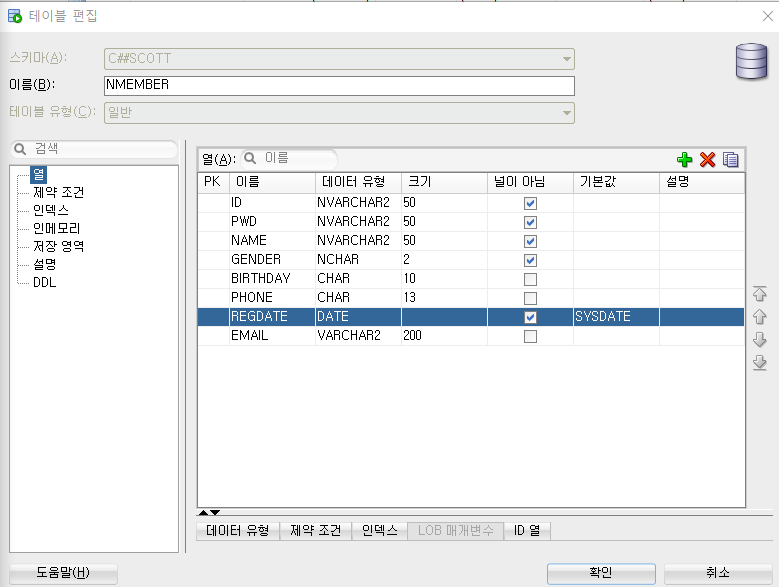Select 인덱스 in the left tree
This screenshot has width=779, height=587.
coord(50,210)
